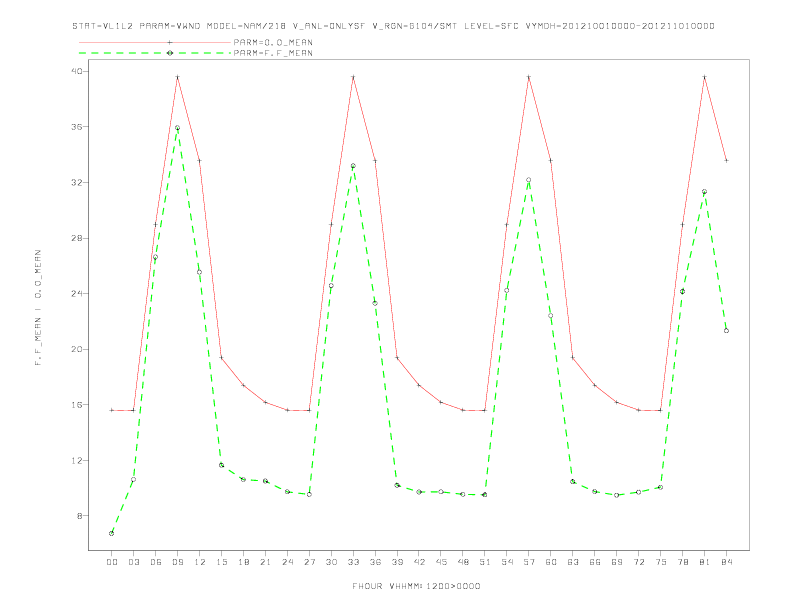Click the x-axis tick label 84
The image size is (792, 612).
click(x=726, y=562)
